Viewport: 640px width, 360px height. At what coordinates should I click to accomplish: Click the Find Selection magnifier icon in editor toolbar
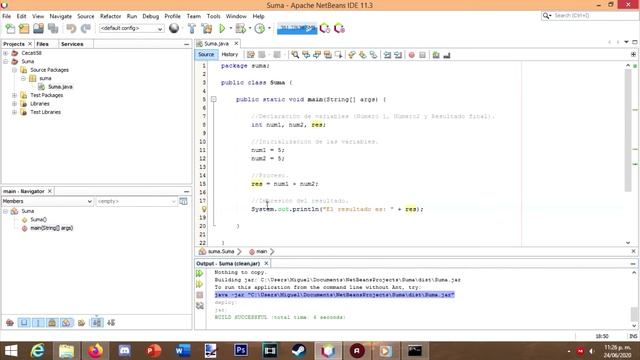(295, 55)
